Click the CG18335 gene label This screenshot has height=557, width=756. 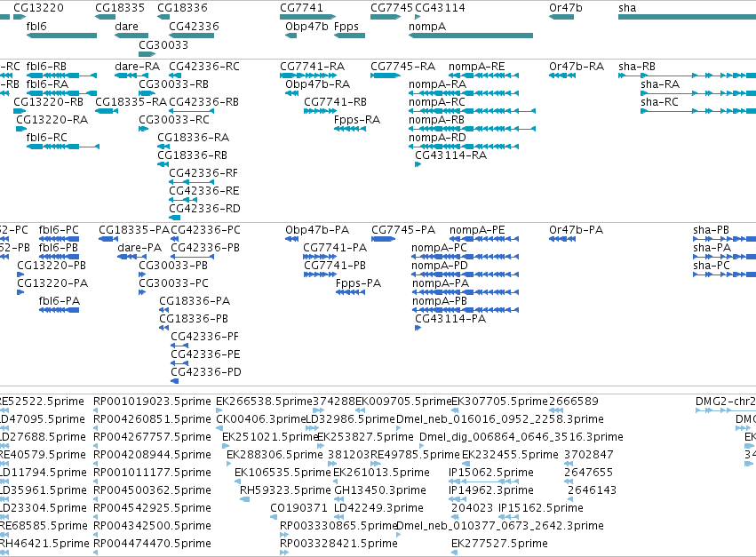[x=120, y=8]
